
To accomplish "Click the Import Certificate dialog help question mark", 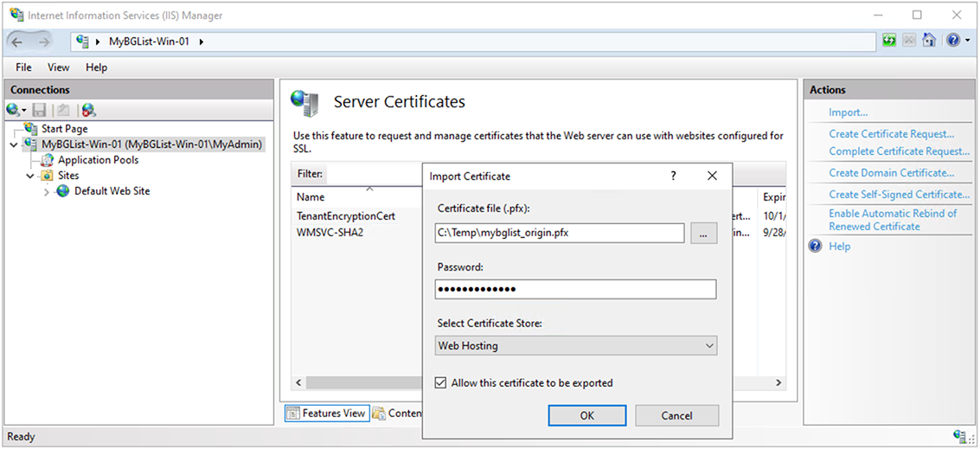I will point(673,176).
